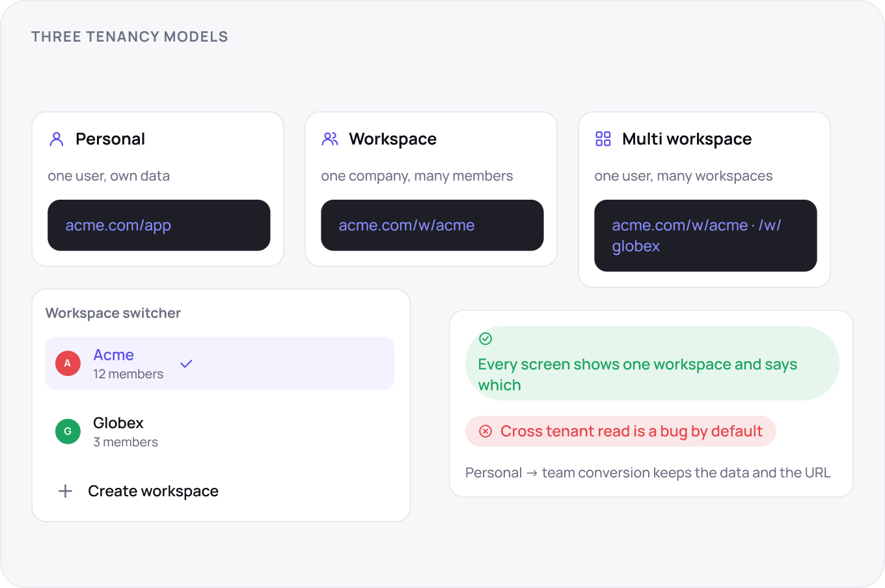The height and width of the screenshot is (588, 885).
Task: Select the Acme workspace name
Action: 114,355
